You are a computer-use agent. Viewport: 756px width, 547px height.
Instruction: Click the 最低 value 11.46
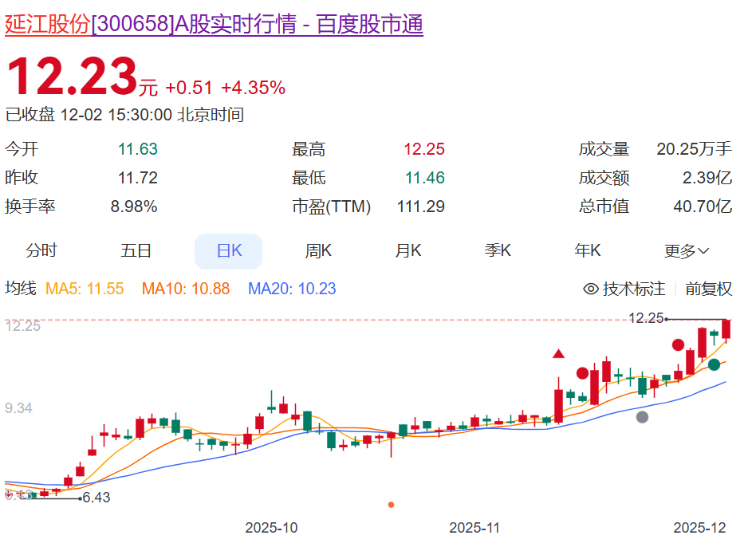click(425, 178)
